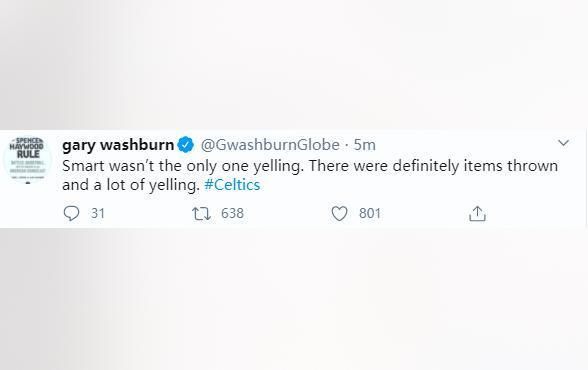Like the tweet with heart icon

pyautogui.click(x=339, y=214)
